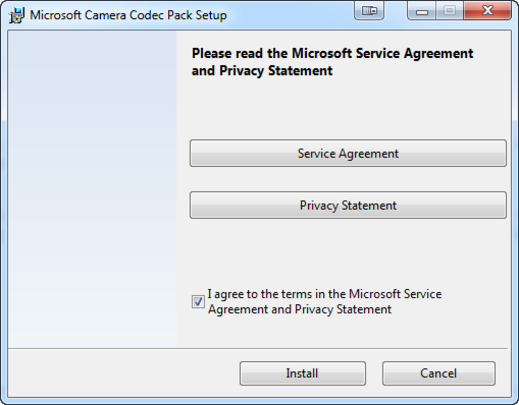Viewport: 519px width, 405px height.
Task: Click the 'Microsoft Camera Codec Pack Setup' title text
Action: click(128, 15)
